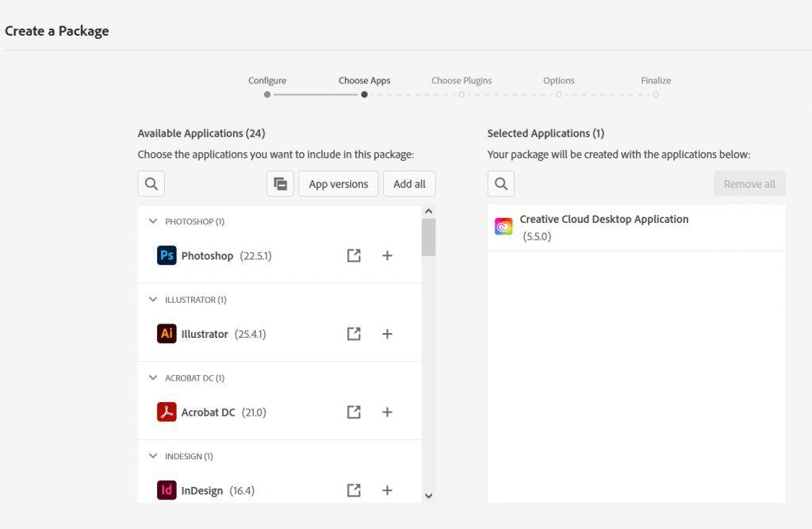Open App versions
The height and width of the screenshot is (529, 812).
click(x=338, y=183)
